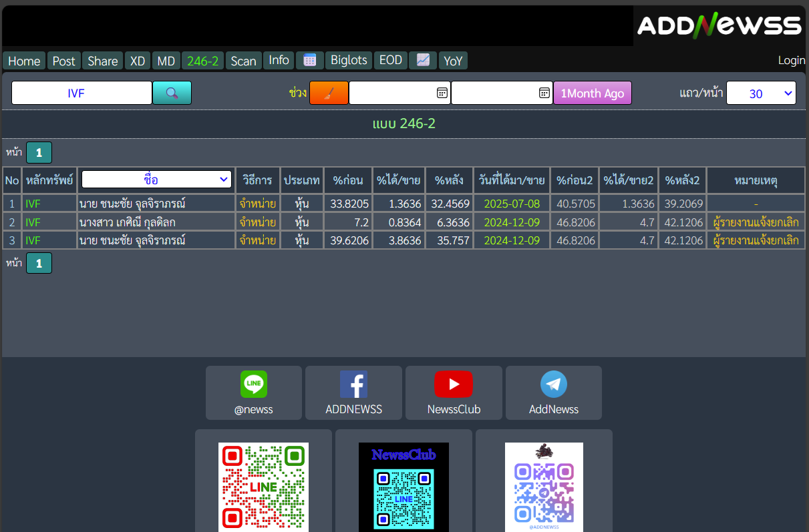Image resolution: width=809 pixels, height=532 pixels.
Task: Click the LINE QR code image
Action: (x=263, y=487)
